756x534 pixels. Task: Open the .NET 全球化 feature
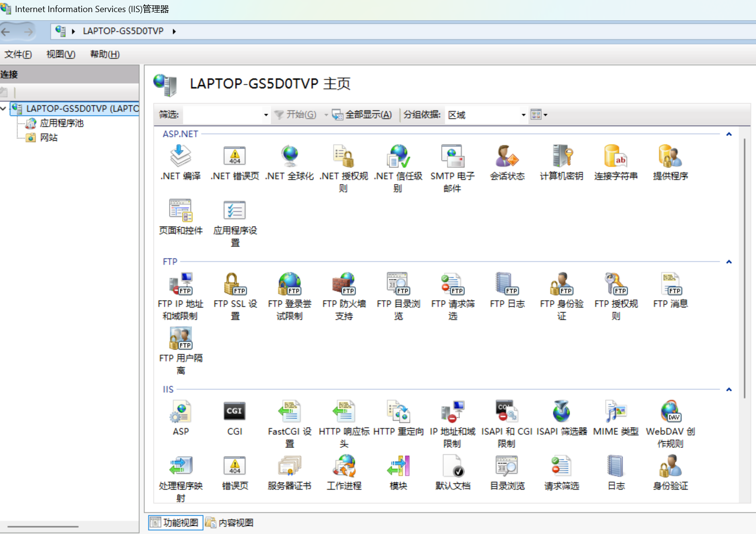point(289,163)
